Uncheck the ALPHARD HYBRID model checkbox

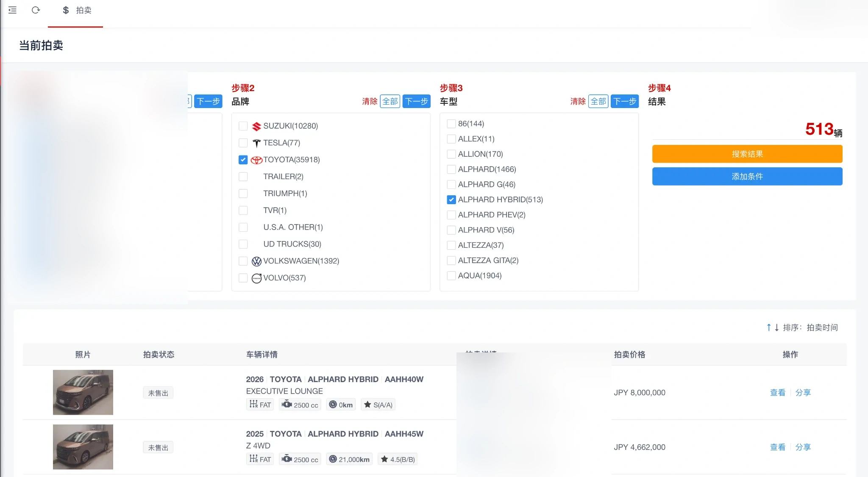[x=451, y=200]
